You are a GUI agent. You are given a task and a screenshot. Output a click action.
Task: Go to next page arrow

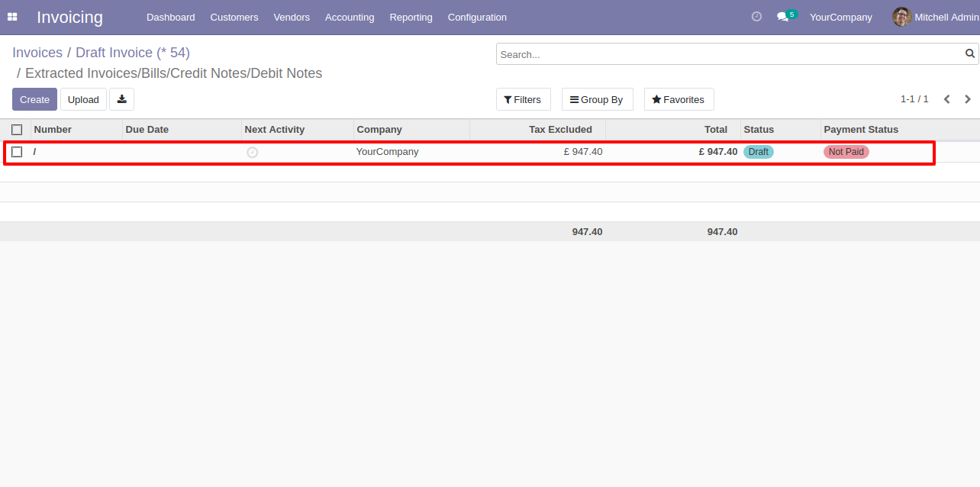pos(968,99)
